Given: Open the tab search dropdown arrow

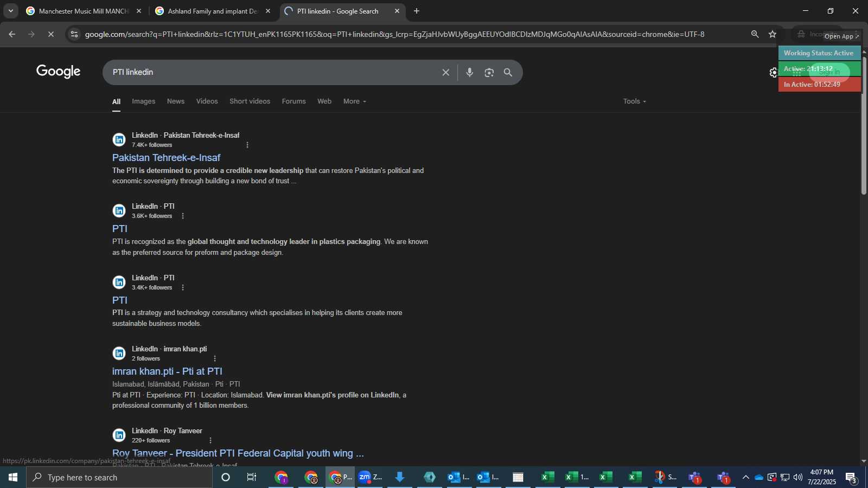Looking at the screenshot, I should tap(10, 11).
